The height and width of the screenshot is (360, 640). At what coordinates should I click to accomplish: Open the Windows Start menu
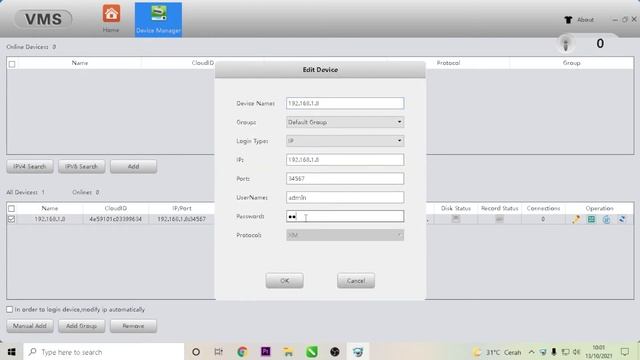pyautogui.click(x=11, y=352)
